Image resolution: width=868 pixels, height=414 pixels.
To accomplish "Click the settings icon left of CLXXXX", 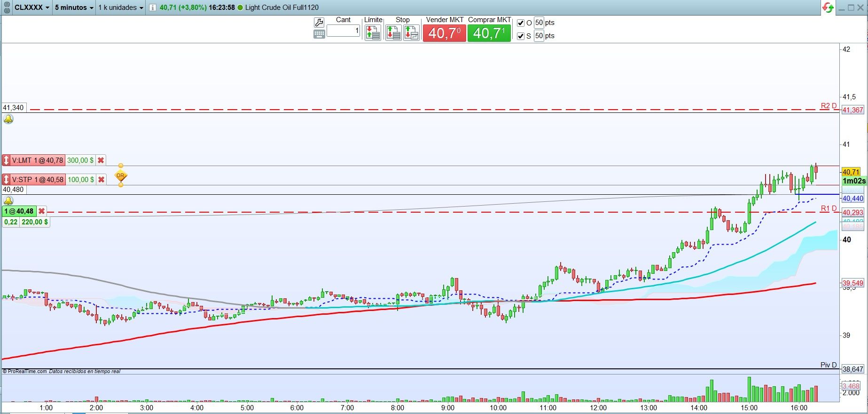I will click(x=7, y=8).
